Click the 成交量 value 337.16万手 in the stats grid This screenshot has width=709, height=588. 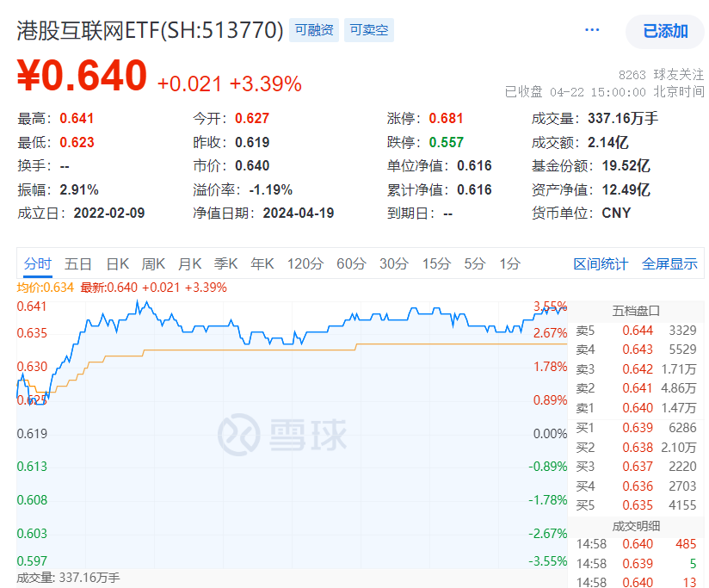click(x=623, y=119)
